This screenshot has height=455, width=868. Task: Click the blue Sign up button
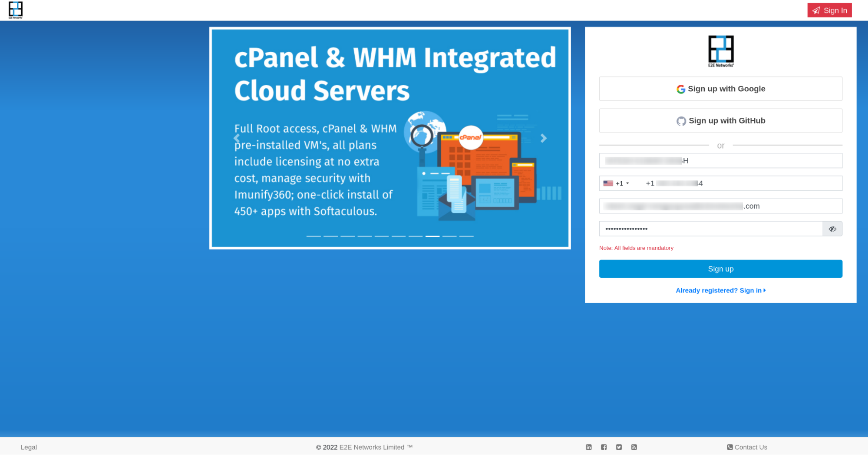(720, 269)
